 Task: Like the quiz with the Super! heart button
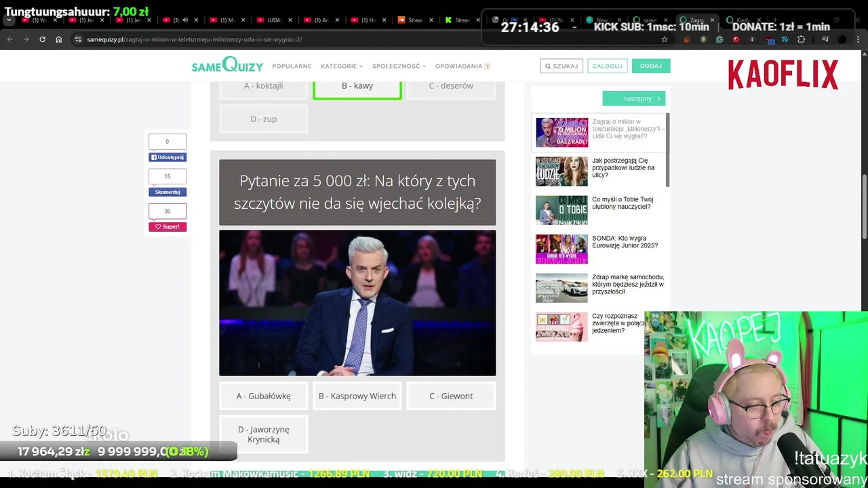click(167, 227)
